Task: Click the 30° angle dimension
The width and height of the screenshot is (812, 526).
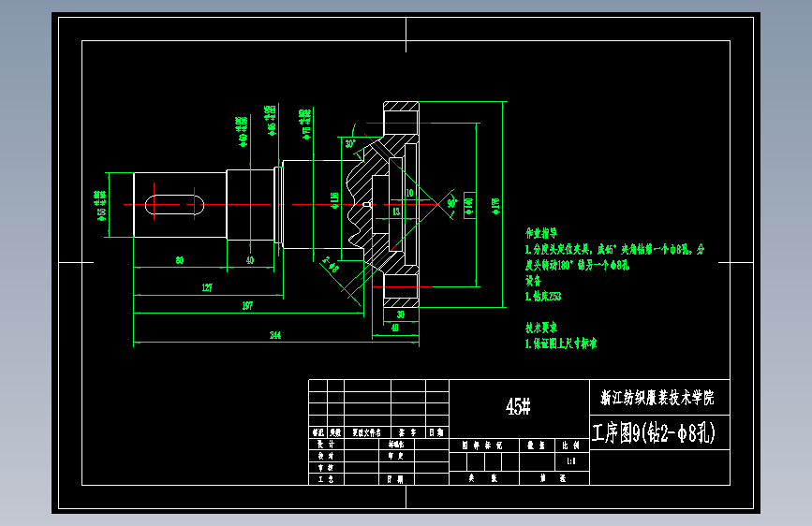Action: [x=350, y=143]
